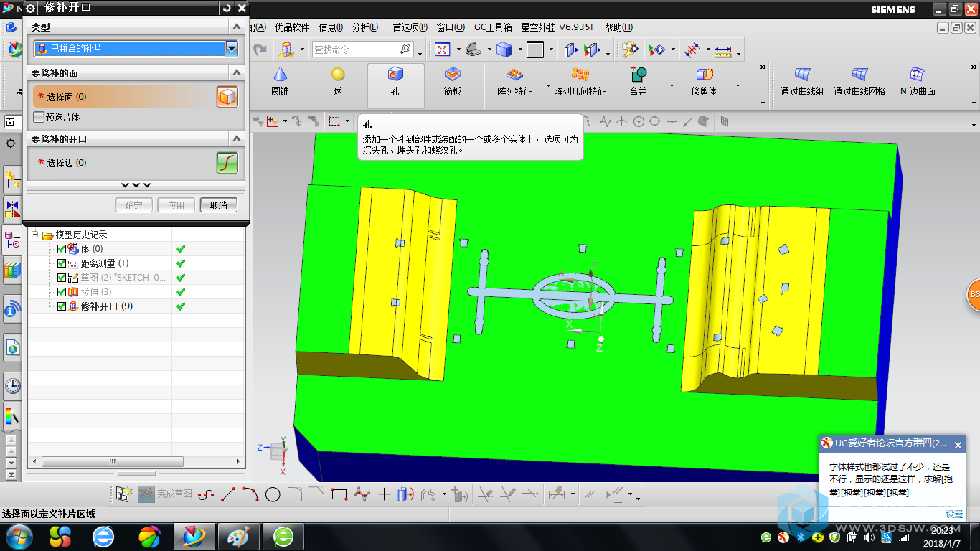
Task: Open Pattern Feature (阵列特征) command
Action: click(514, 82)
